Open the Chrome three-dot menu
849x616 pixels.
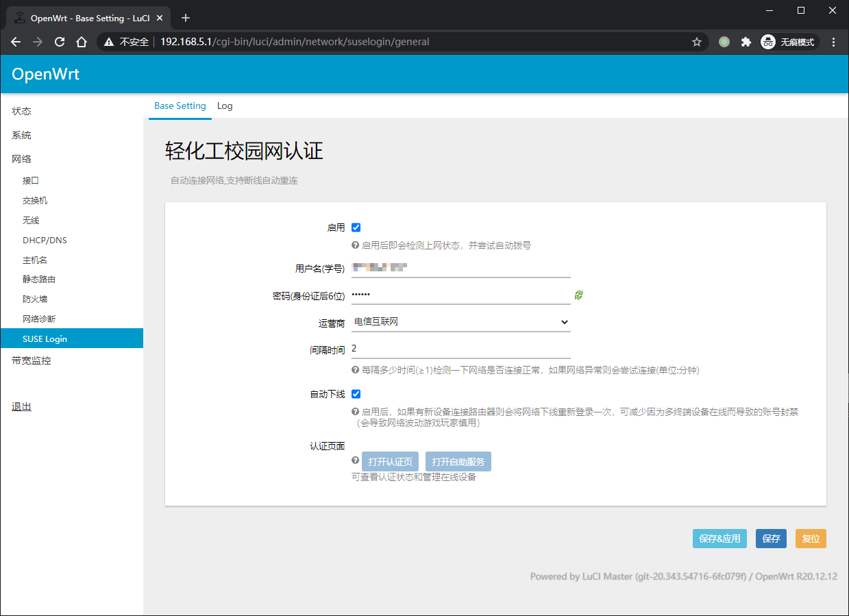834,42
